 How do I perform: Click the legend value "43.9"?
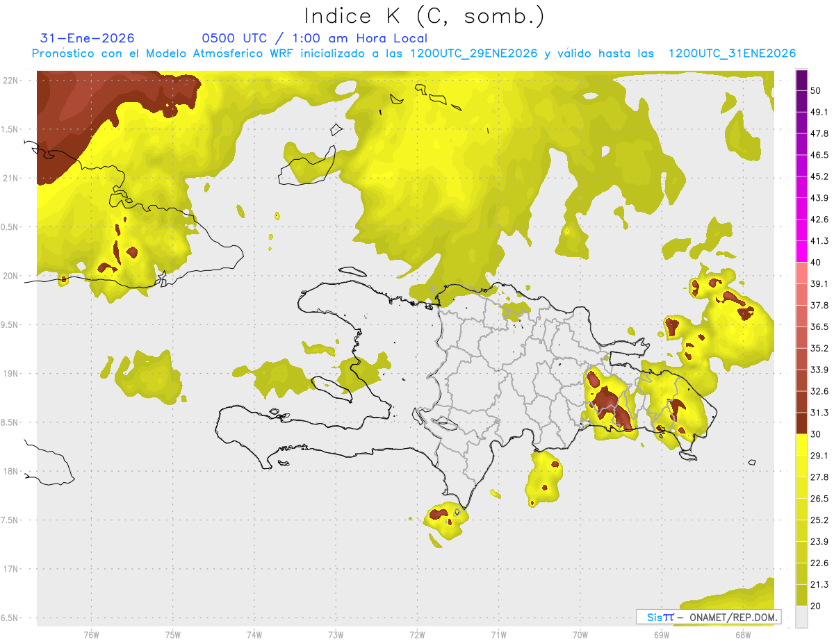click(820, 198)
